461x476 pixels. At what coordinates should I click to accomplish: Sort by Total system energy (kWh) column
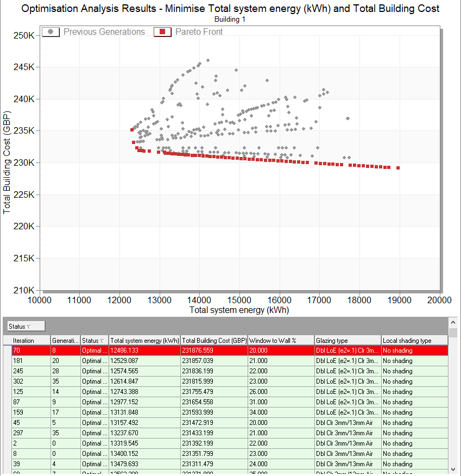144,341
